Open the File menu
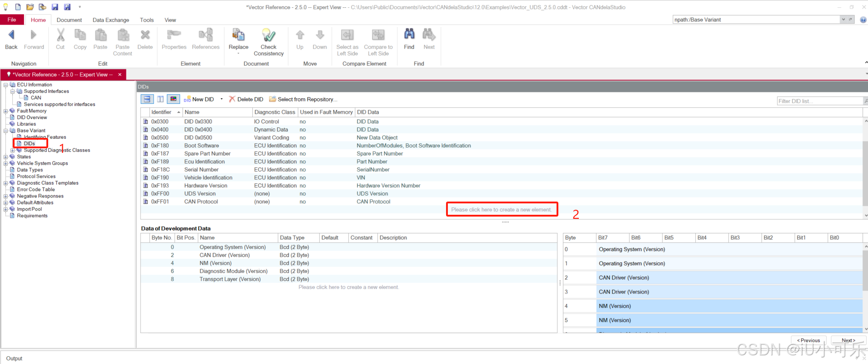This screenshot has height=364, width=868. (12, 20)
